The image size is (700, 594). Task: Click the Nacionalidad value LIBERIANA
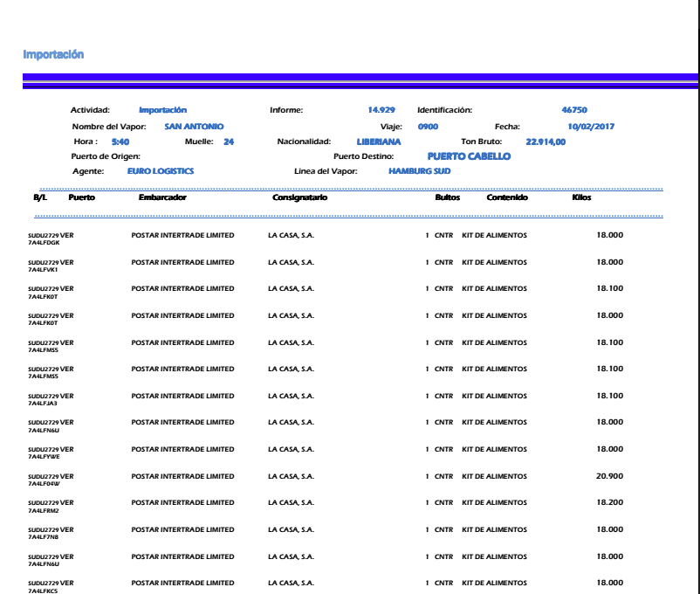pyautogui.click(x=378, y=142)
